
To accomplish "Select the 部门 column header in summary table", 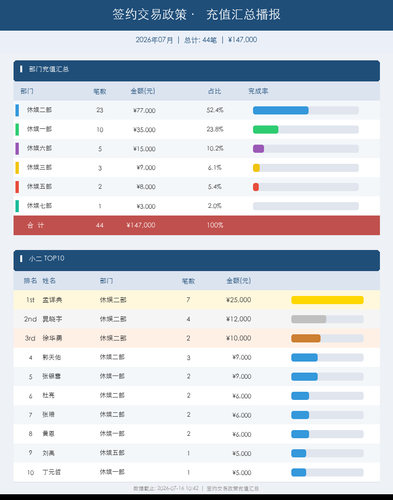I will [27, 91].
